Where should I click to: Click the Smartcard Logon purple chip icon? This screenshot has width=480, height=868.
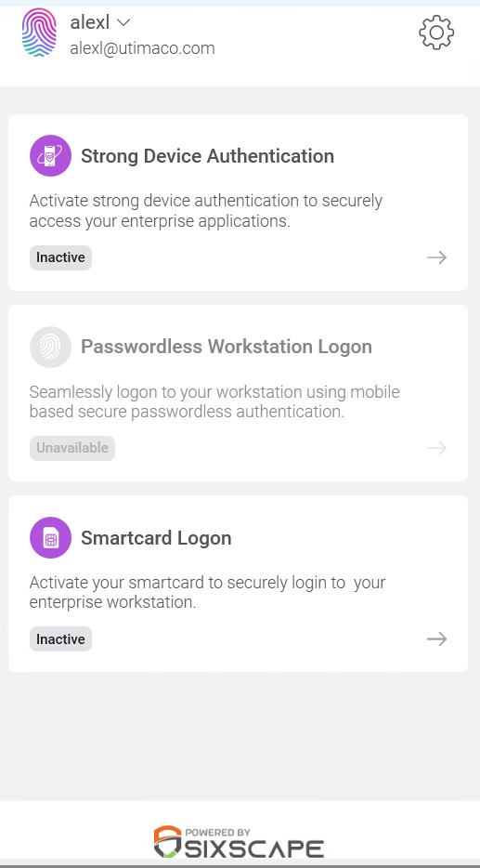(50, 537)
